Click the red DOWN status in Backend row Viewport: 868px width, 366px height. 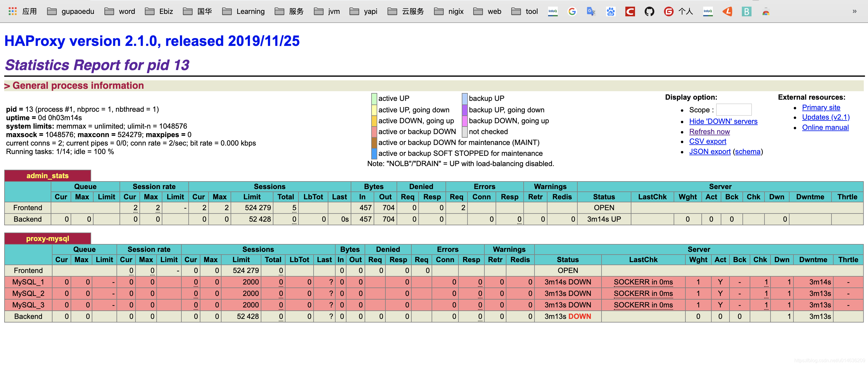[x=579, y=316]
